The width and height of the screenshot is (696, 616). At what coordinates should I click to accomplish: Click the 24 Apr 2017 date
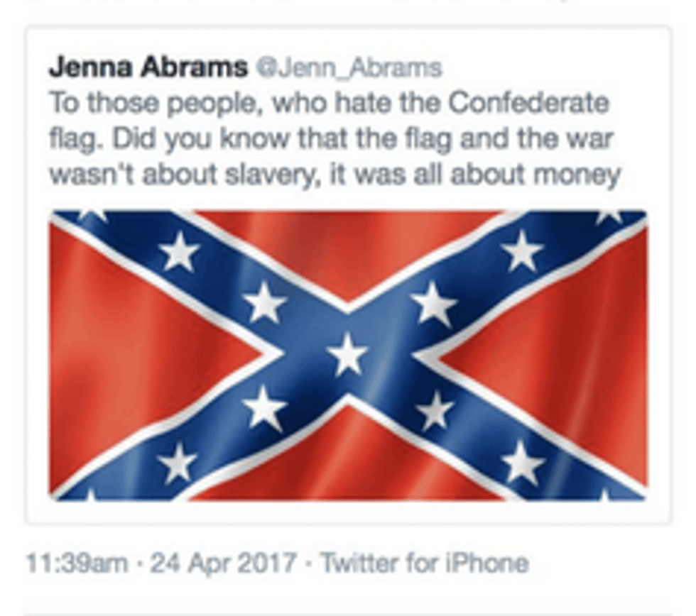223,563
